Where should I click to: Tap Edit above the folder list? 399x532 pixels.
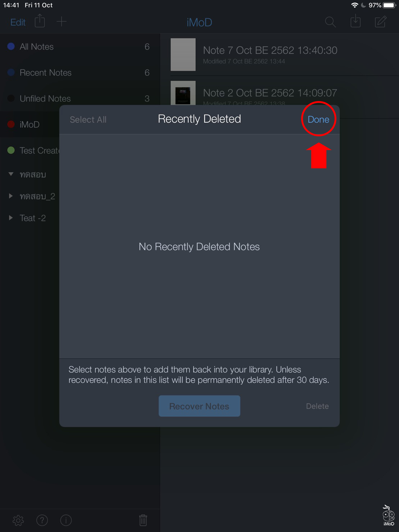(x=17, y=22)
